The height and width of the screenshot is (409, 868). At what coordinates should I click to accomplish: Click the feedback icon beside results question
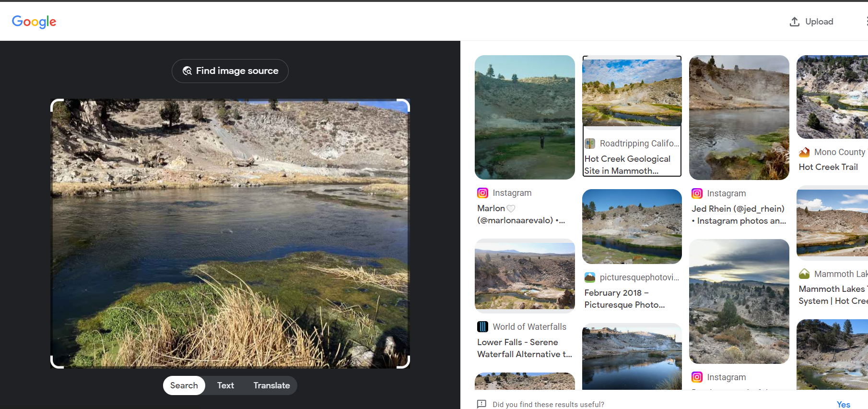click(481, 404)
